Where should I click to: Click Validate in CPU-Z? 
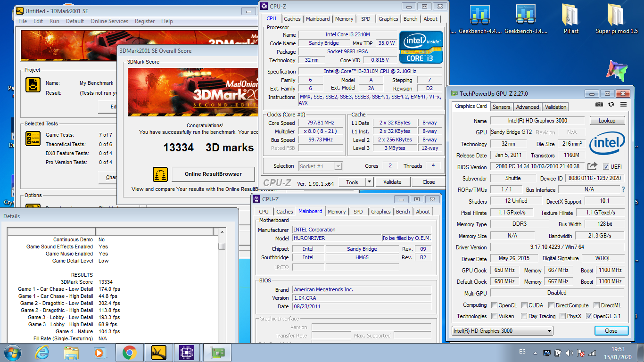pyautogui.click(x=392, y=182)
